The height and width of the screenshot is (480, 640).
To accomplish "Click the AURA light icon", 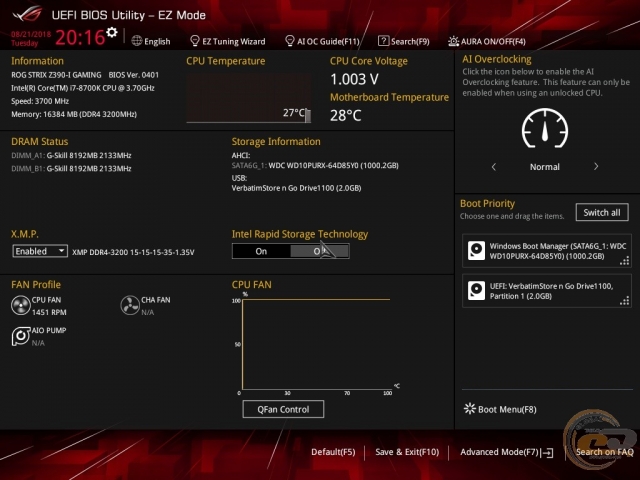I will [x=453, y=41].
